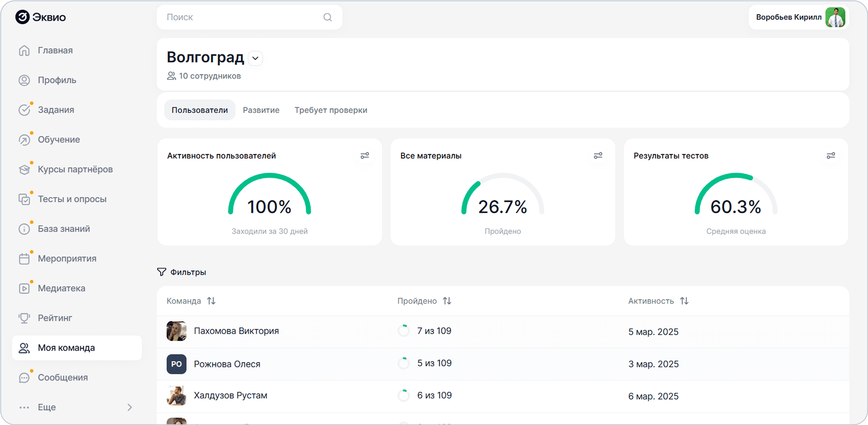868x425 pixels.
Task: Click the three dots Еще icon
Action: pyautogui.click(x=24, y=407)
